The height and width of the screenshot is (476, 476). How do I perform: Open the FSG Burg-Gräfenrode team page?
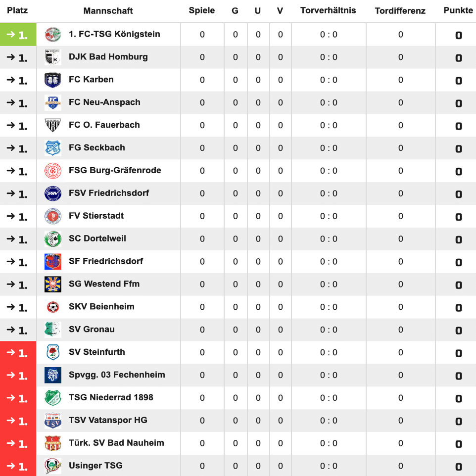[115, 171]
